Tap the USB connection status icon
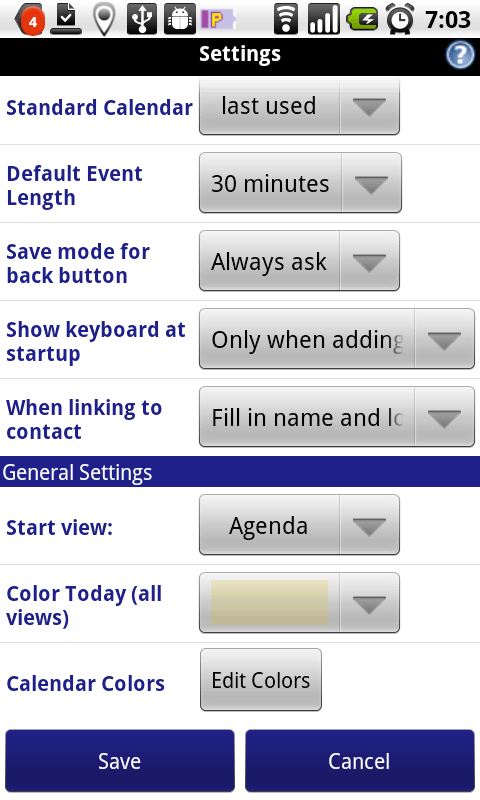The height and width of the screenshot is (800, 480). point(141,19)
